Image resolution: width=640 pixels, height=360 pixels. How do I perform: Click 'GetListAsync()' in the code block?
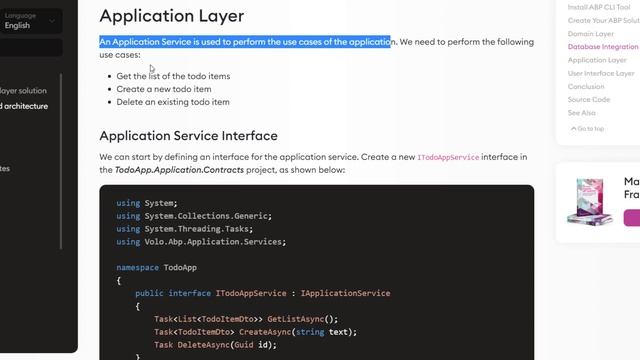(x=302, y=319)
